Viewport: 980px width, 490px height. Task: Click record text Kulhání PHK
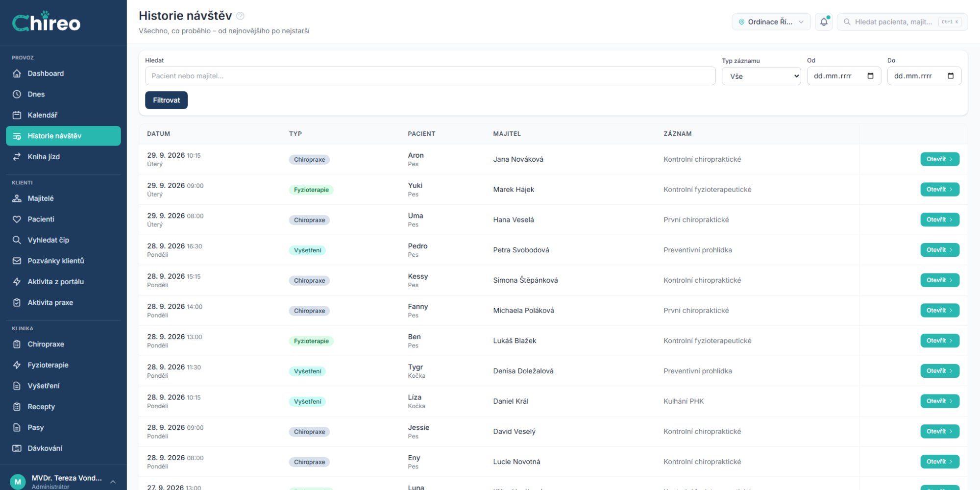click(x=683, y=401)
